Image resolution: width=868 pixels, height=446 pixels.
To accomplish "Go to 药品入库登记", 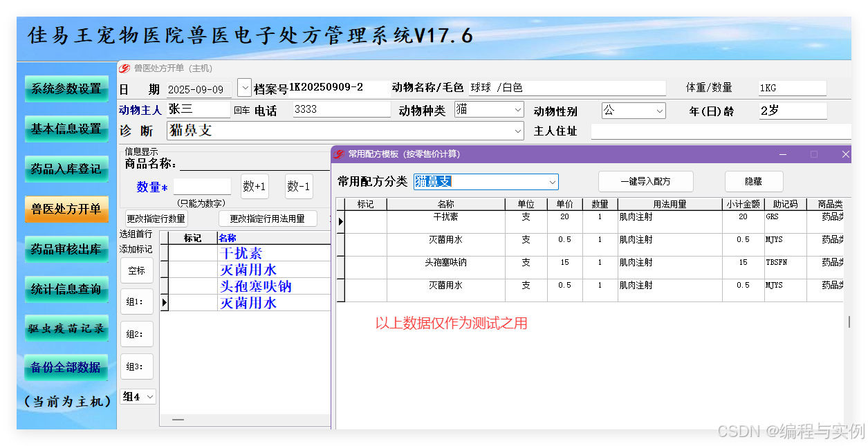I will pyautogui.click(x=66, y=169).
